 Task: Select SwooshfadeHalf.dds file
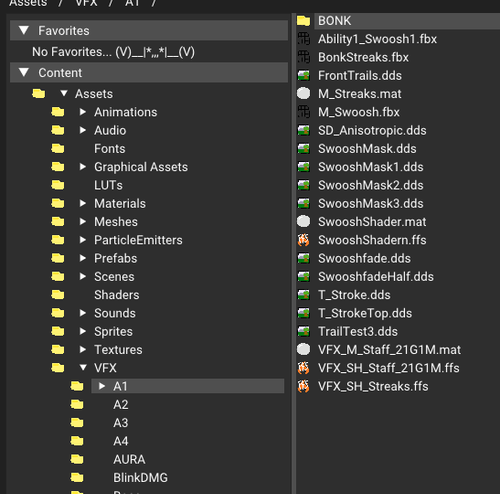[x=376, y=277]
